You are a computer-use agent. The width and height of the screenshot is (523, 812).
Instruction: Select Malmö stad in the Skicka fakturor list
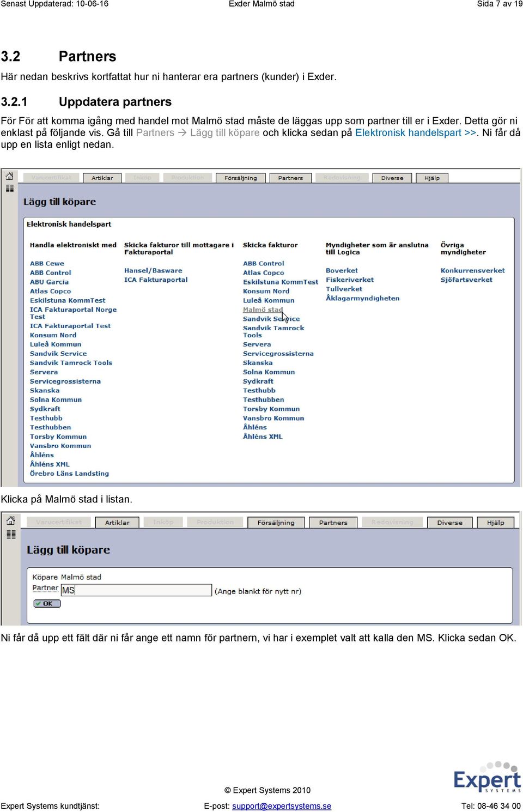click(x=263, y=310)
